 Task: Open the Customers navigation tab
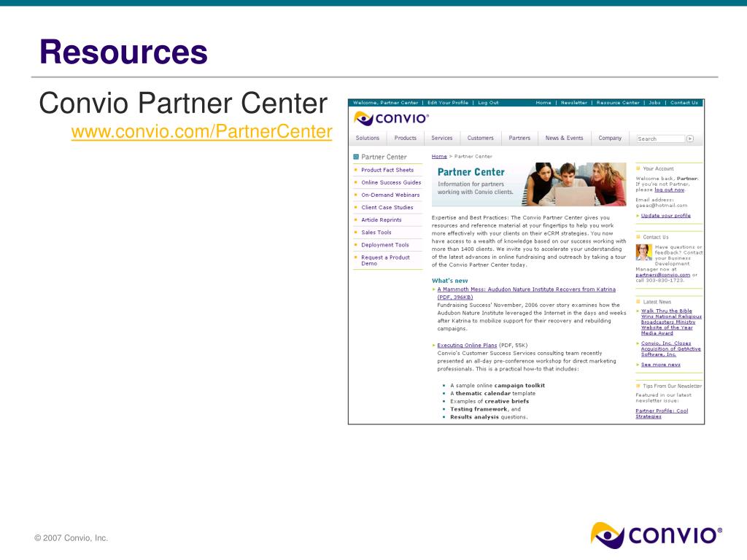pyautogui.click(x=480, y=138)
